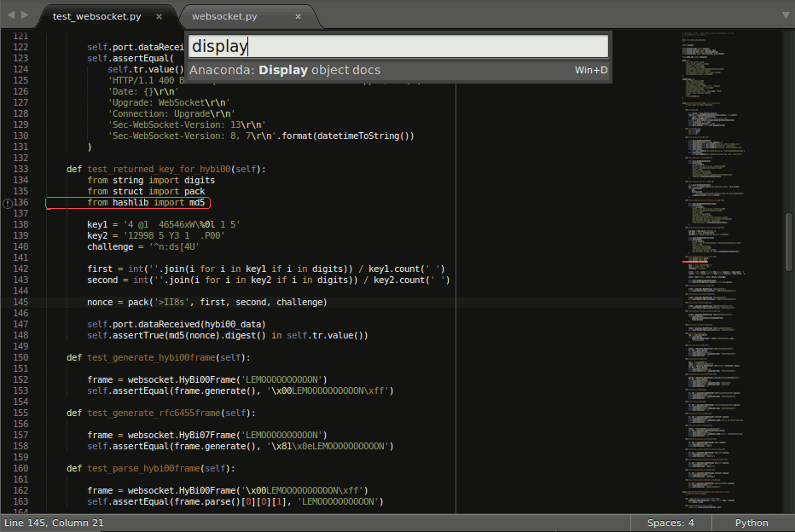This screenshot has width=795, height=532.
Task: Click the error circle icon beside line 136
Action: coord(6,203)
